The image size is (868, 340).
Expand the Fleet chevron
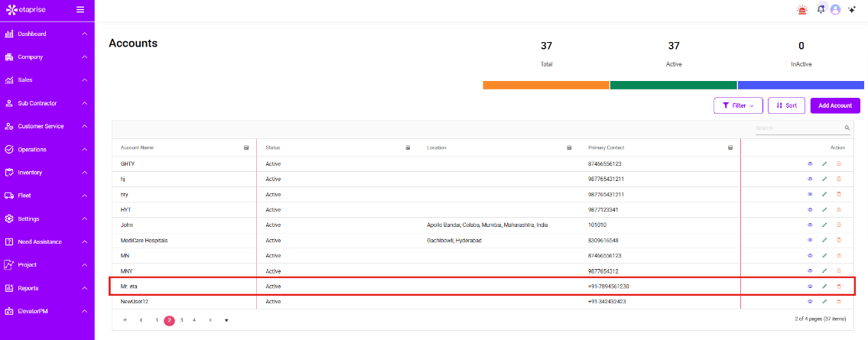point(85,196)
